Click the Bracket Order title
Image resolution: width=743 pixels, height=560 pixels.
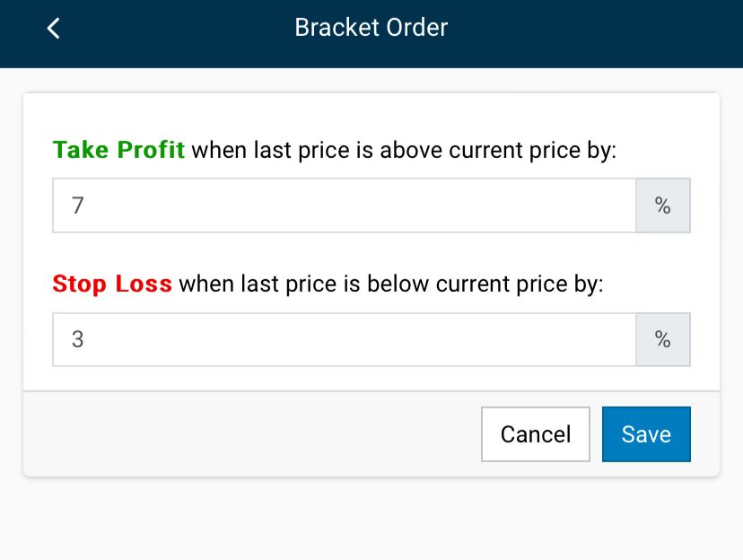point(371,28)
